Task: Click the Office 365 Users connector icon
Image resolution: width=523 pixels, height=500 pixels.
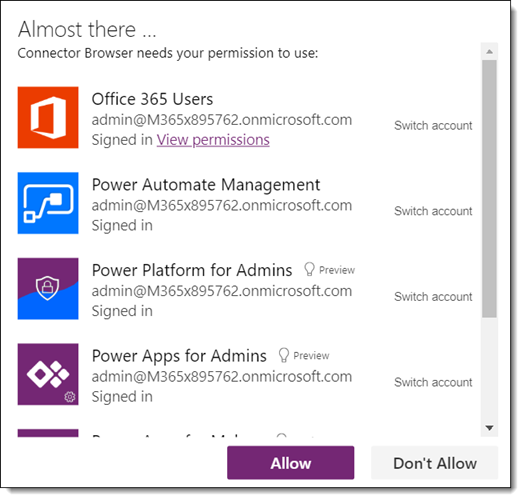Action: click(48, 117)
